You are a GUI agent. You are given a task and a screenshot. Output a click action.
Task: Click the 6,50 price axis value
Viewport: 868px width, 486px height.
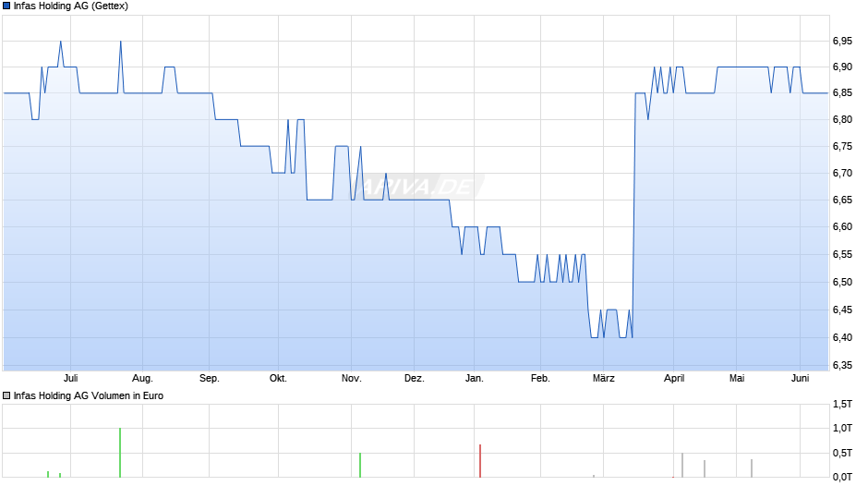click(842, 282)
